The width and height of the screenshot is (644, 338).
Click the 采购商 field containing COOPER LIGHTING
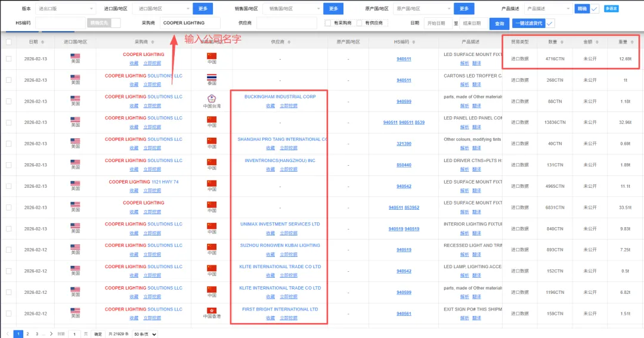190,23
